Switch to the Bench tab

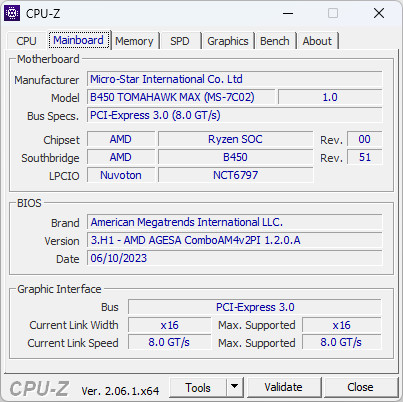coord(275,41)
